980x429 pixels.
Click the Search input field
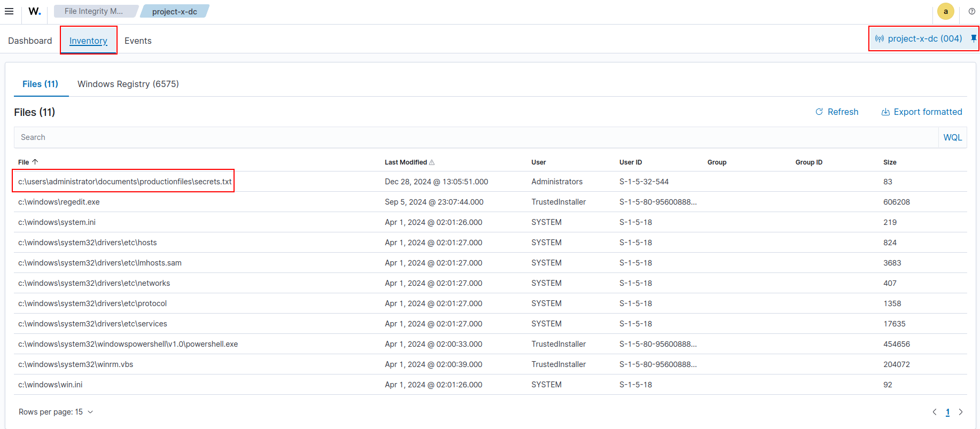coord(476,137)
